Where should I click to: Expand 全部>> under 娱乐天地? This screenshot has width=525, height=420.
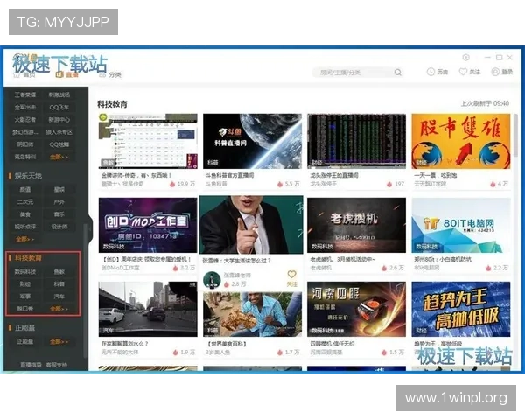(x=24, y=239)
